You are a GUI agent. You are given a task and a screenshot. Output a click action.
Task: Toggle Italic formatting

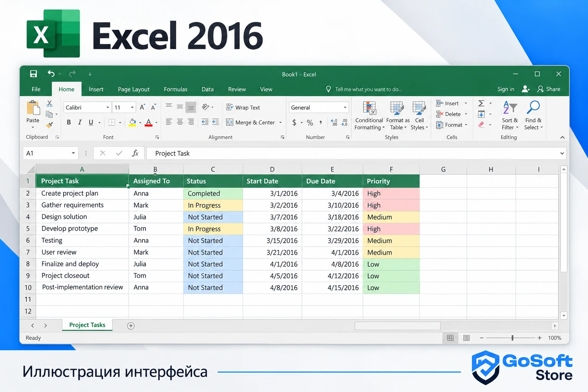click(80, 122)
